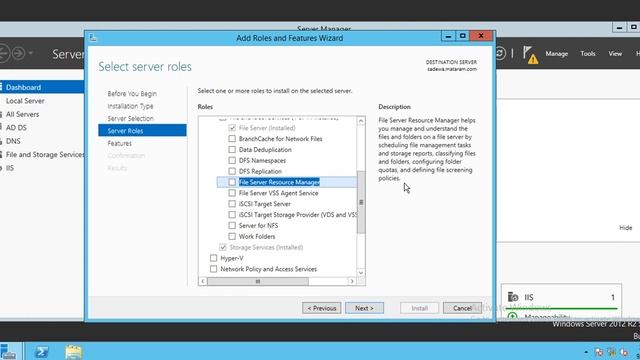Open the Tools menu in Server Manager
Viewport: 640px width, 360px height.
[587, 53]
